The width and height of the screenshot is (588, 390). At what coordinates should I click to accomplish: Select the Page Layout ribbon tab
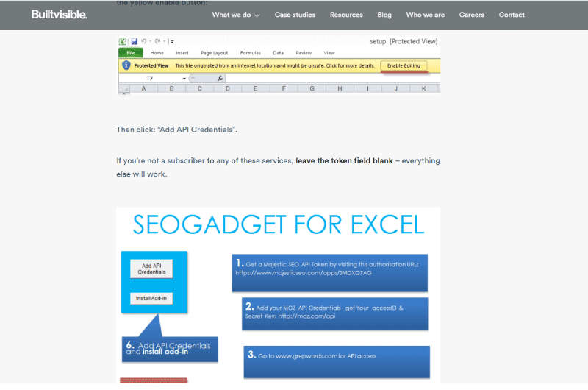click(214, 53)
